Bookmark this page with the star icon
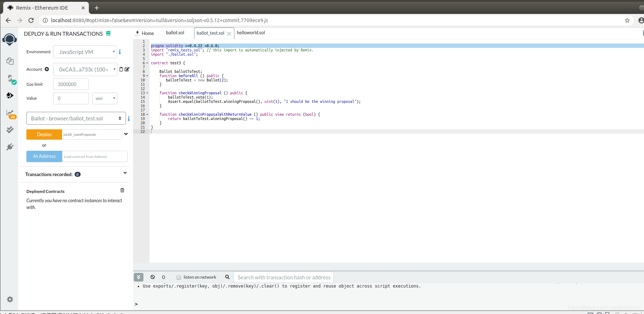This screenshot has width=644, height=314. 627,20
